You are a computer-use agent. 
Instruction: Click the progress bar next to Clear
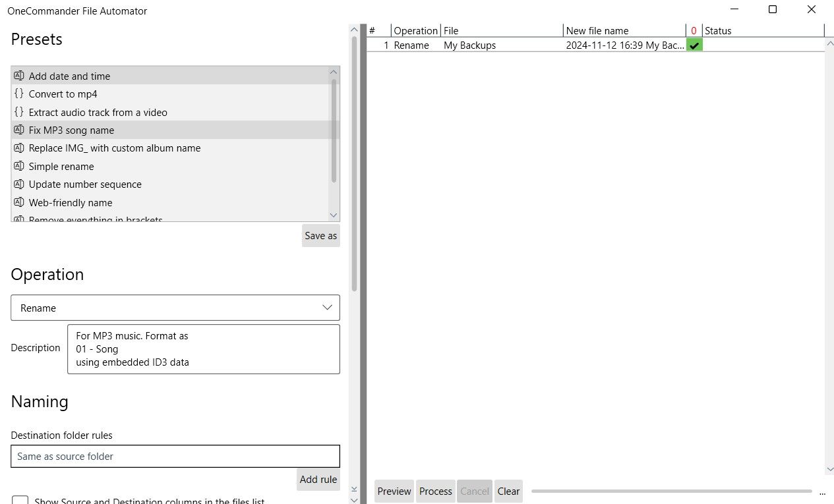(671, 491)
